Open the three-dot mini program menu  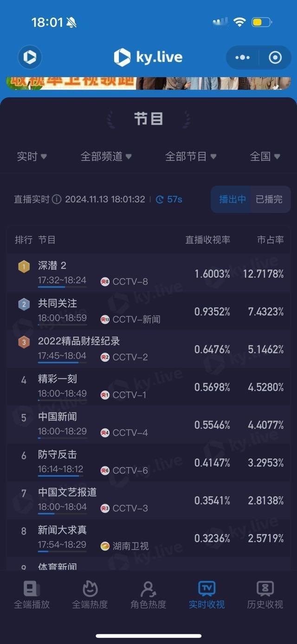242,58
